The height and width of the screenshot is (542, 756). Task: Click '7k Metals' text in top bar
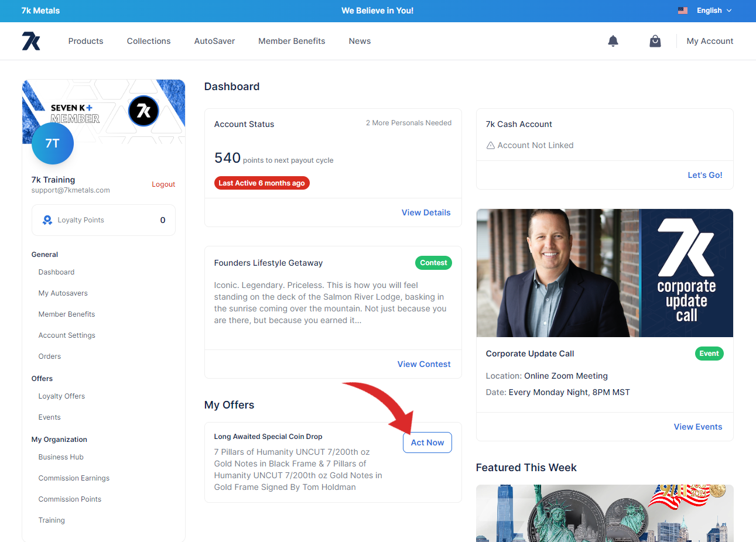tap(40, 11)
